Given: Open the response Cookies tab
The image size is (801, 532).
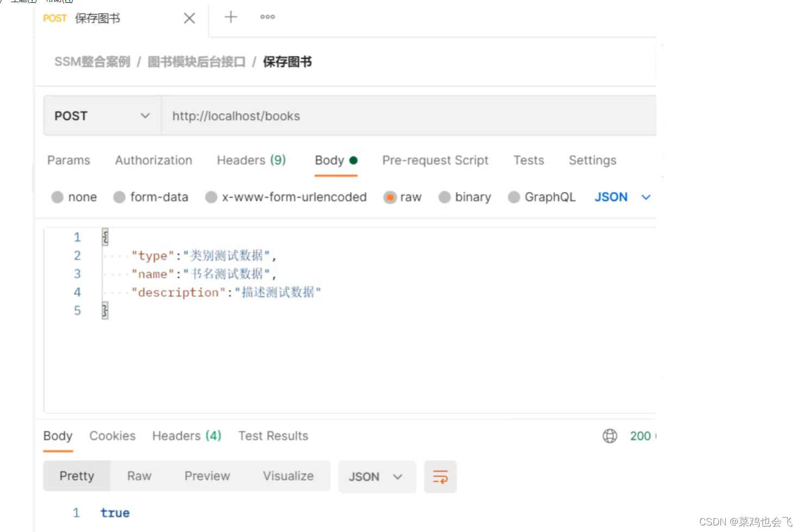Looking at the screenshot, I should (113, 436).
